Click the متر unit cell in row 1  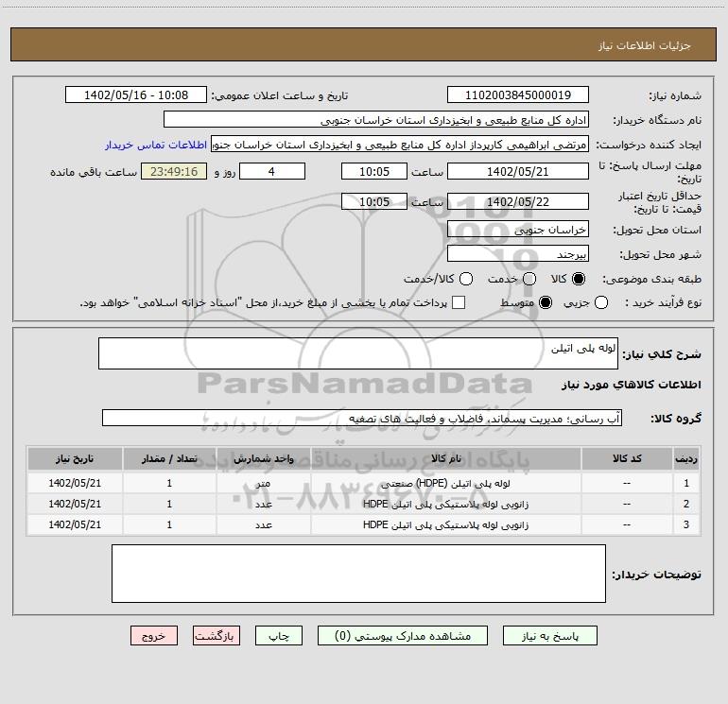click(263, 483)
